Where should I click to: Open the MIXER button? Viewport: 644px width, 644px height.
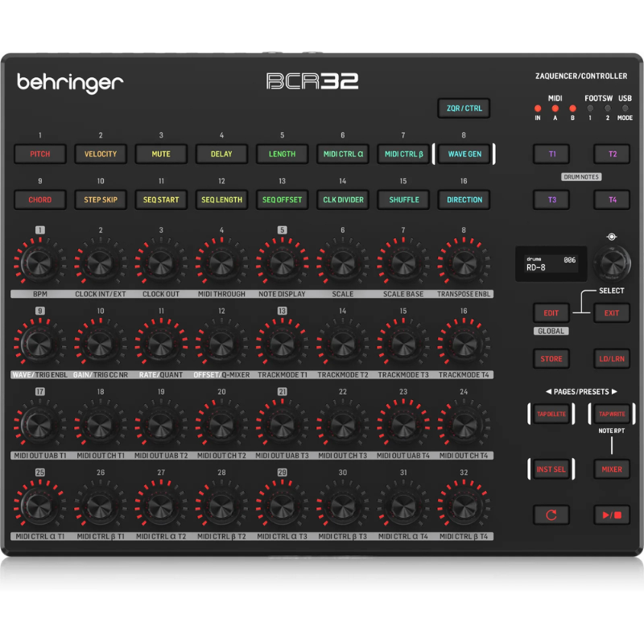(x=612, y=469)
